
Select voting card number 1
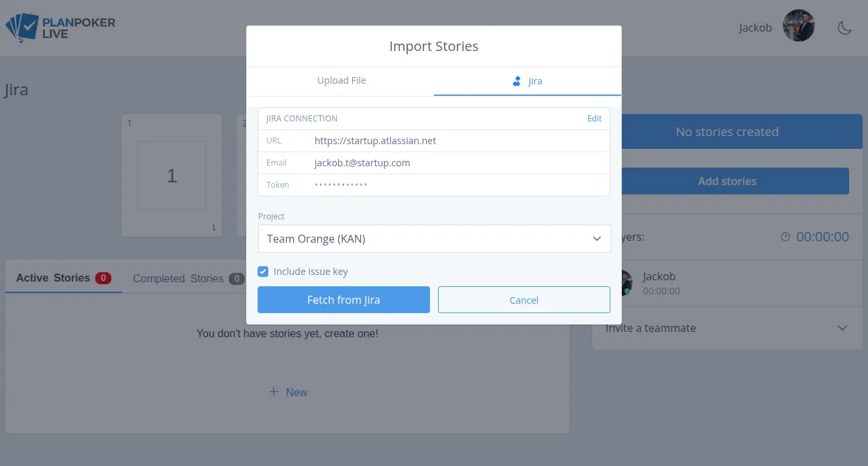tap(172, 175)
